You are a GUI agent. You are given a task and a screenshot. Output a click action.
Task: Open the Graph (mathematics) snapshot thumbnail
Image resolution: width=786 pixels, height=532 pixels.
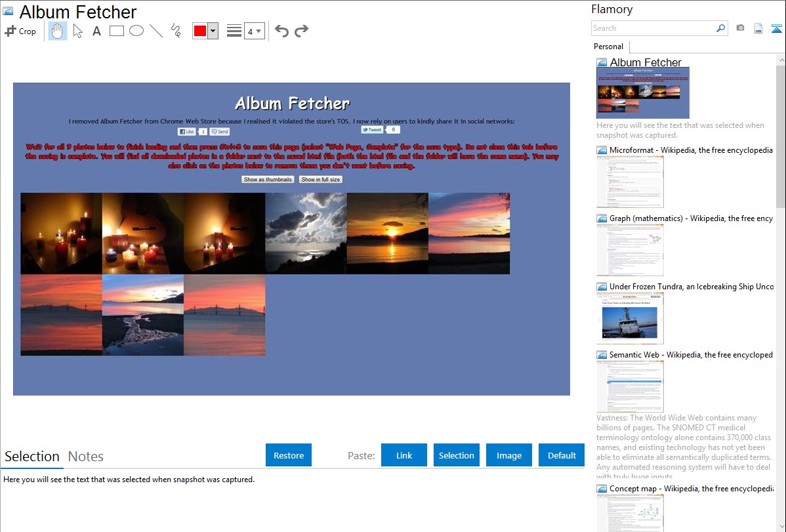coord(630,250)
